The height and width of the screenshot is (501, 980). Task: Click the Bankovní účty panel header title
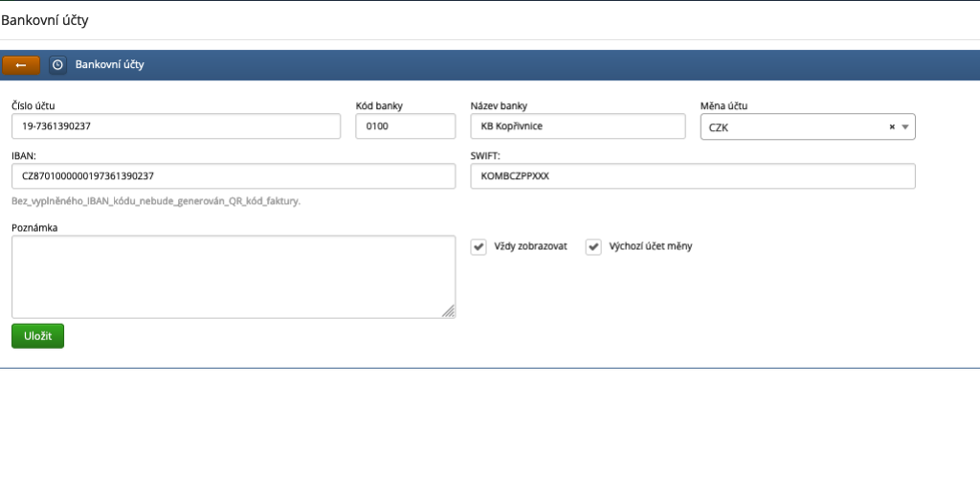click(x=109, y=65)
